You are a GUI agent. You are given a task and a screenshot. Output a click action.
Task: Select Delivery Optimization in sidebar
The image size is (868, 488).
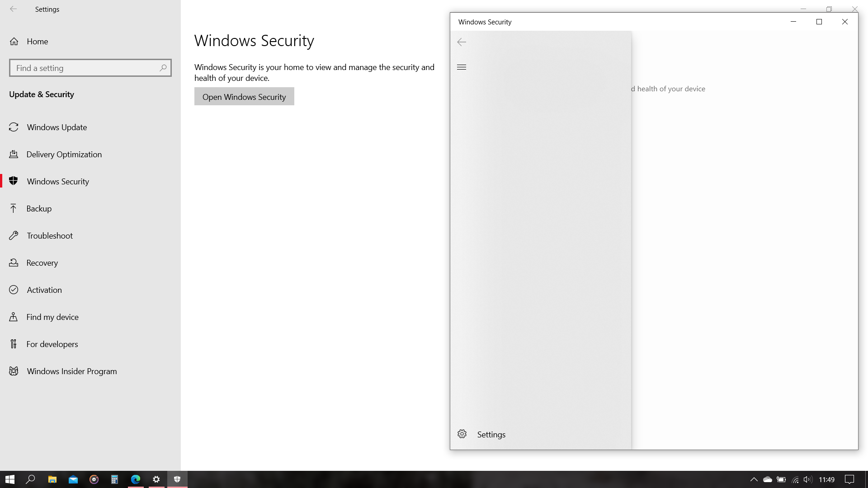coord(90,155)
